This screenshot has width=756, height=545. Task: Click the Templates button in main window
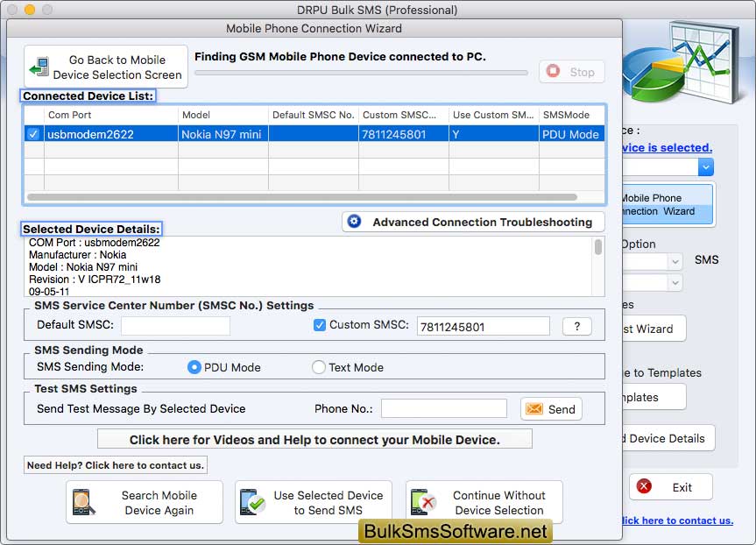(x=654, y=397)
